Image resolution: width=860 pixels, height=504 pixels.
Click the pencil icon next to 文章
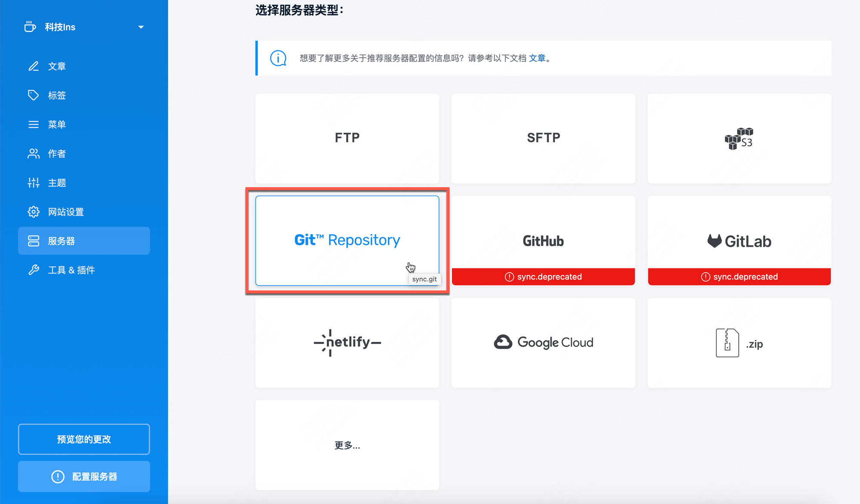pos(34,66)
